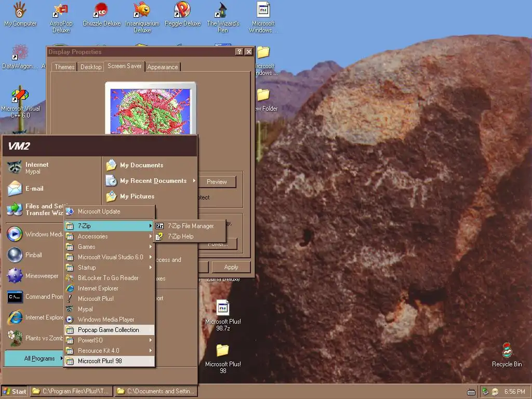This screenshot has height=399, width=532.
Task: Select the DataWagon desktop shortcut
Action: click(20, 57)
